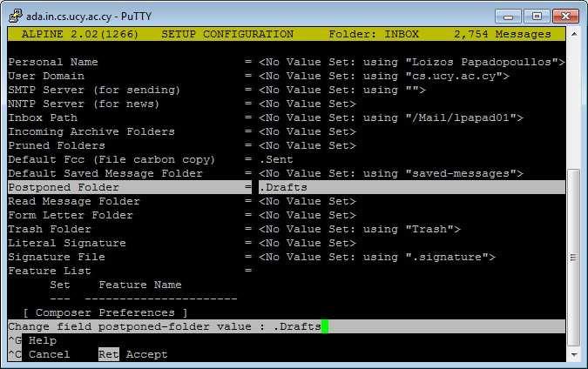The height and width of the screenshot is (369, 588).
Task: Click the "Trash" value
Action: (429, 229)
